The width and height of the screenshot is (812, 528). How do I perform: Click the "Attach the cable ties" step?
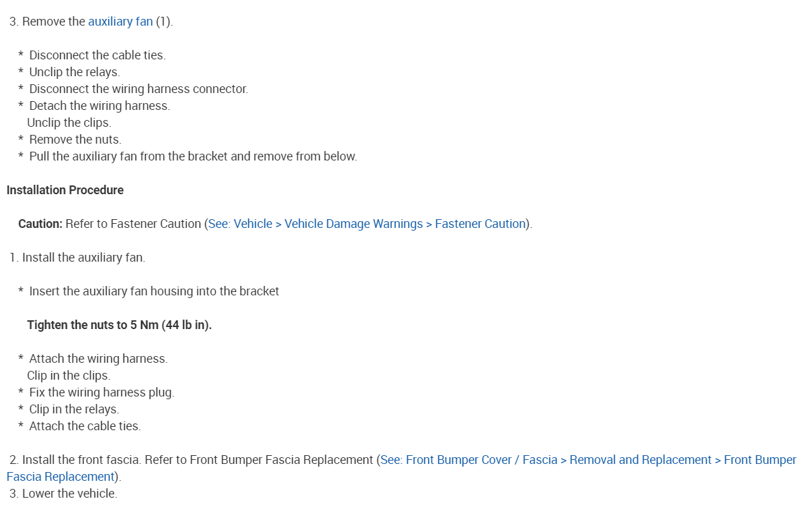point(85,426)
